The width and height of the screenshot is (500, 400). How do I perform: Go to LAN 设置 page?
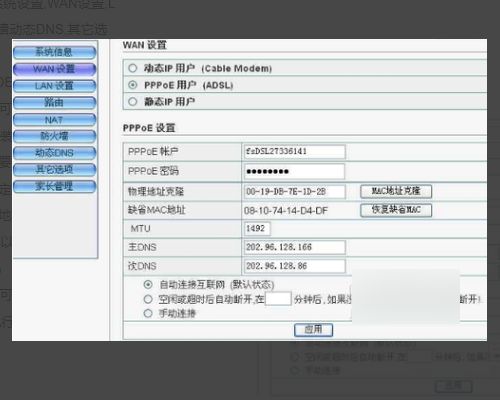pos(54,86)
